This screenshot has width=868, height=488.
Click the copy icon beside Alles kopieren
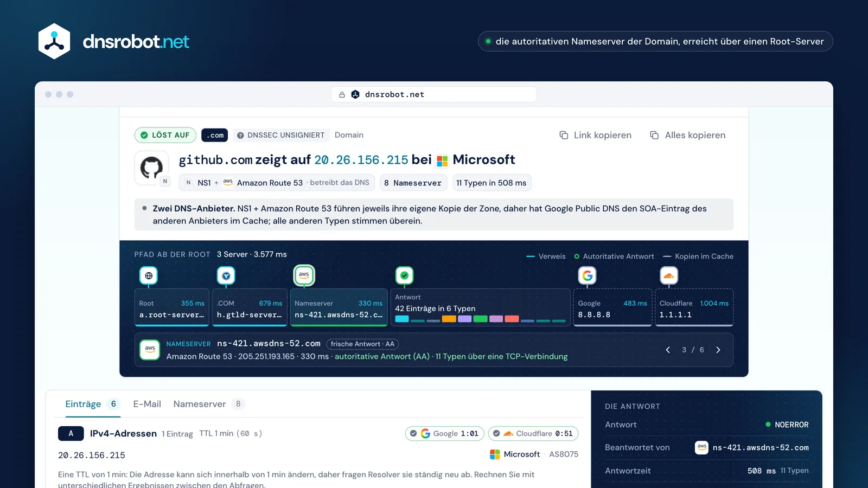pos(654,135)
